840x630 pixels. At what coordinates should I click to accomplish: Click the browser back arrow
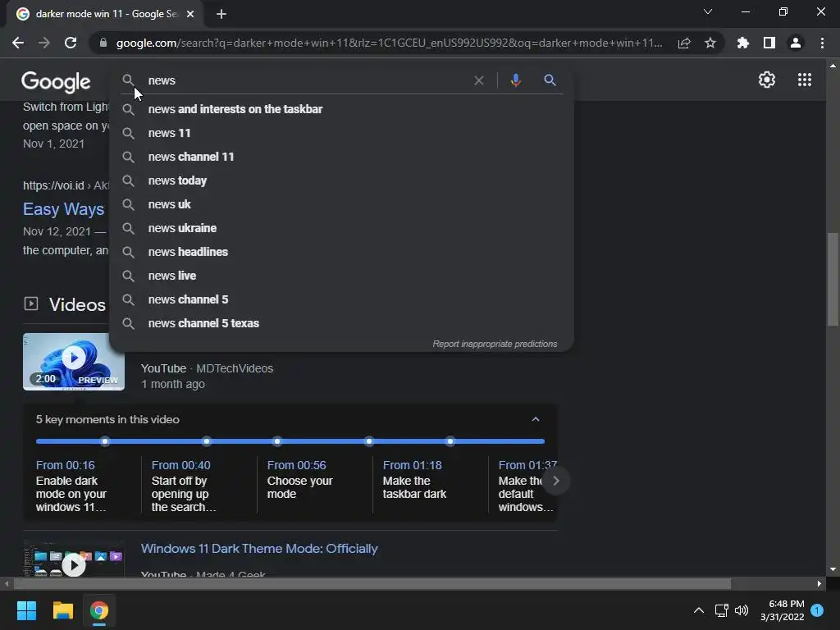pos(18,43)
